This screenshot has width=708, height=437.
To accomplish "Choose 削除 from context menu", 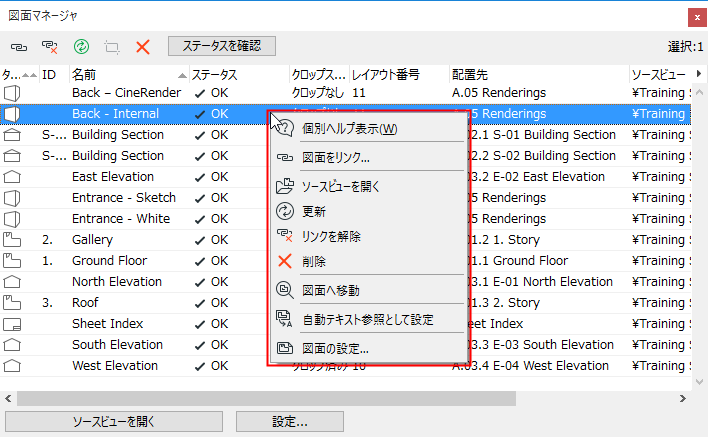I will (369, 261).
